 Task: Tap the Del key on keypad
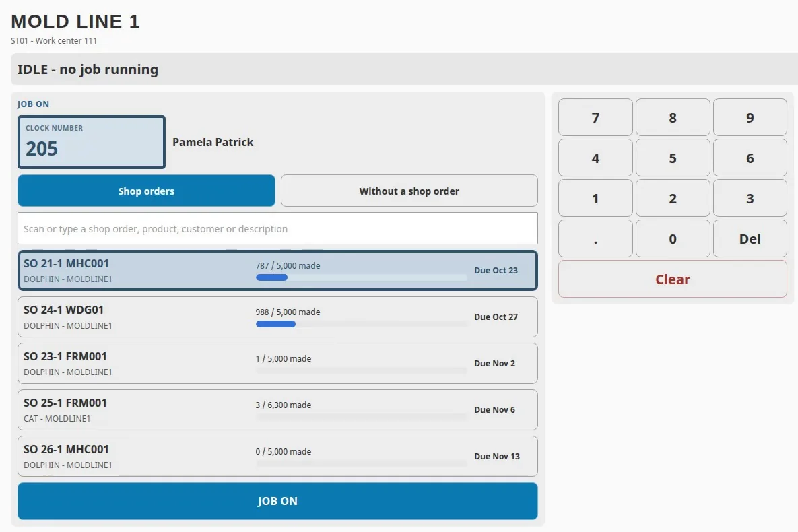point(750,239)
